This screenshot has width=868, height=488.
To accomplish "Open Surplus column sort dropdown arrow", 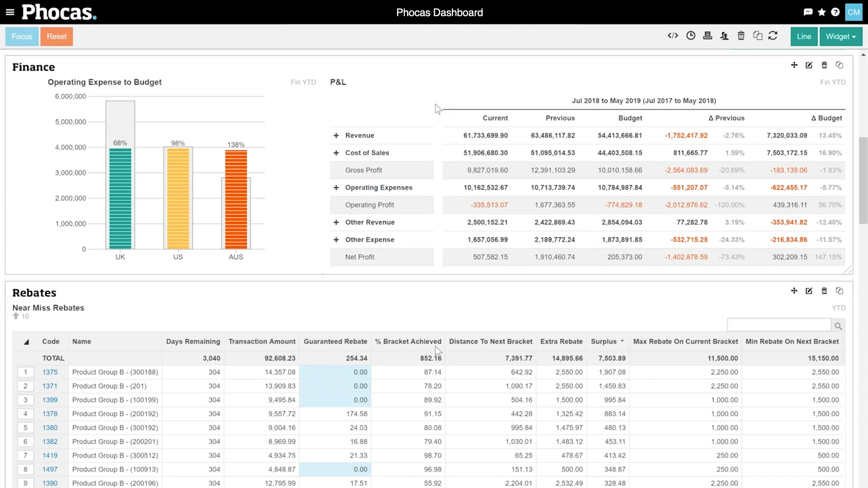I will click(622, 341).
